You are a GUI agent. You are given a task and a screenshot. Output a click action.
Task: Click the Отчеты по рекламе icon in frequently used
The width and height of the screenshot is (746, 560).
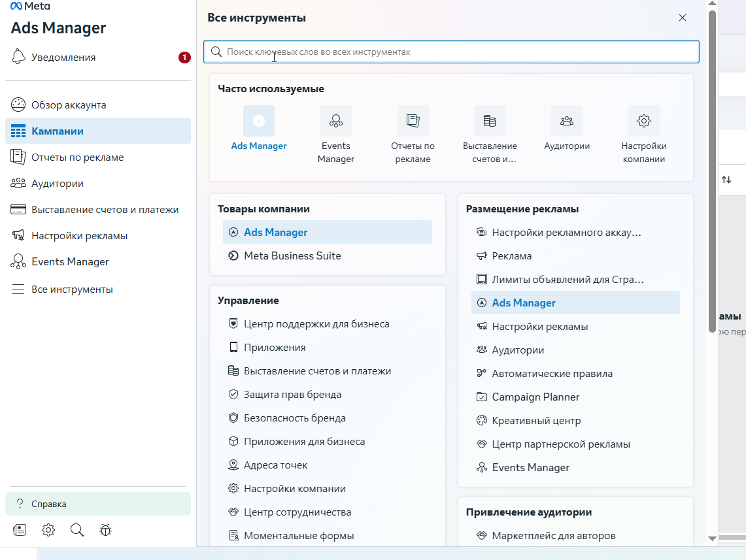tap(413, 121)
